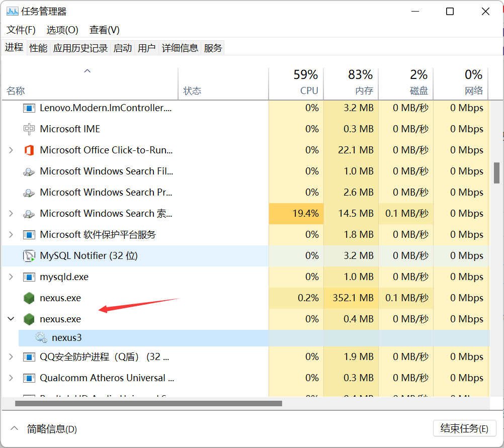
Task: Click the 1.8 MB memory cell
Action: coord(351,235)
